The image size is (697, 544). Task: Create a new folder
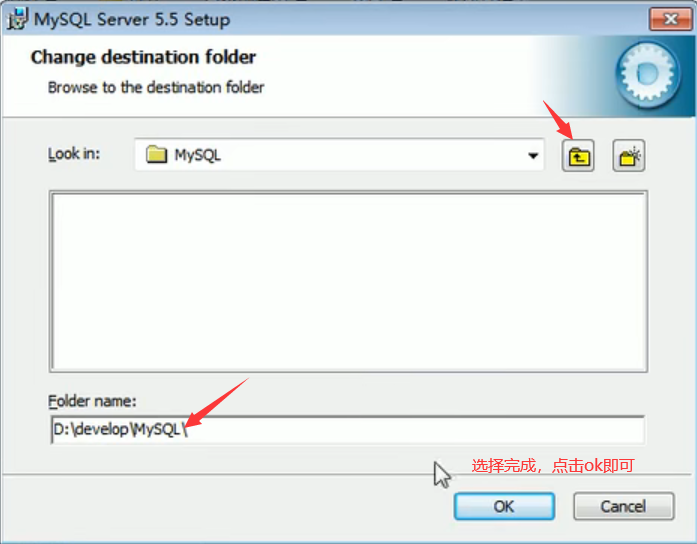(629, 156)
